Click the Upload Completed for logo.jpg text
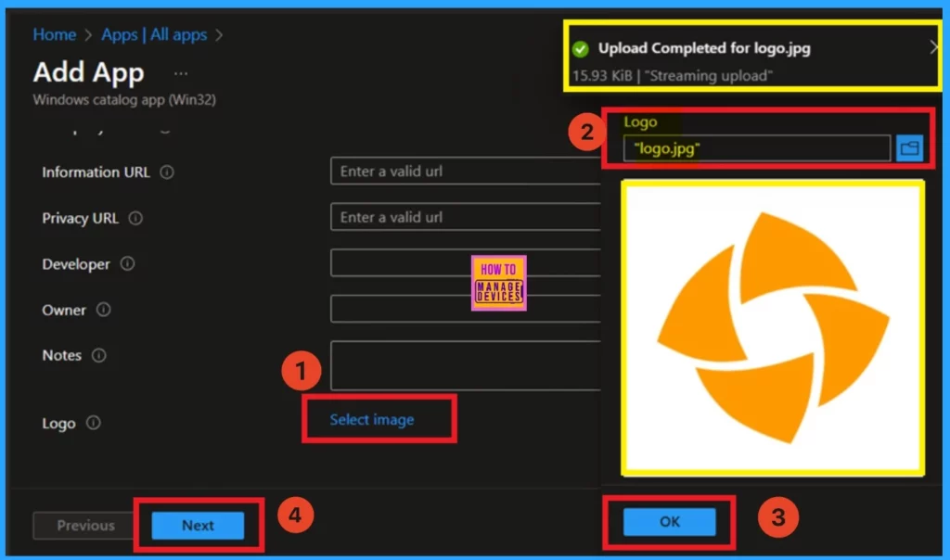Viewport: 950px width, 560px height. [704, 48]
